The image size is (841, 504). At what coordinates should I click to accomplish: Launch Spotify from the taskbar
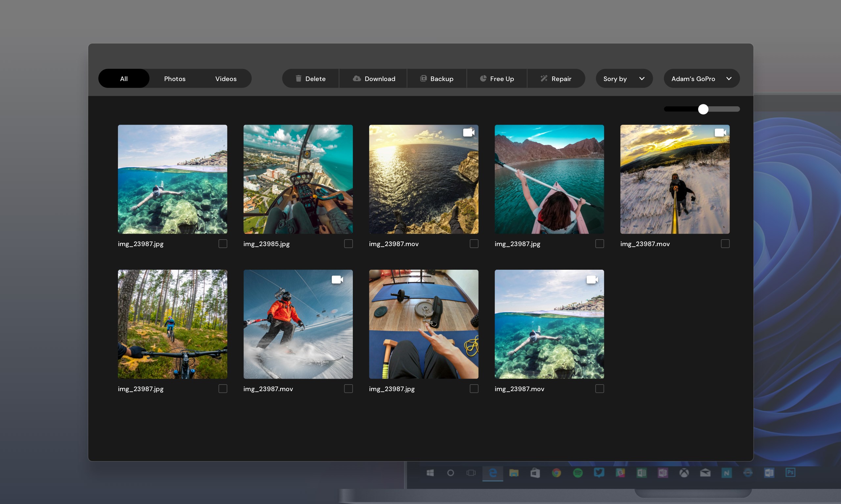(578, 473)
